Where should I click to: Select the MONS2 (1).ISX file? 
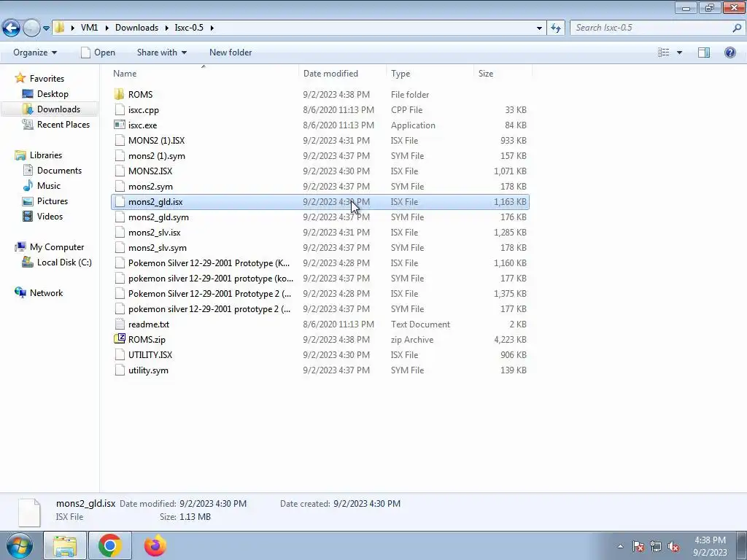156,141
